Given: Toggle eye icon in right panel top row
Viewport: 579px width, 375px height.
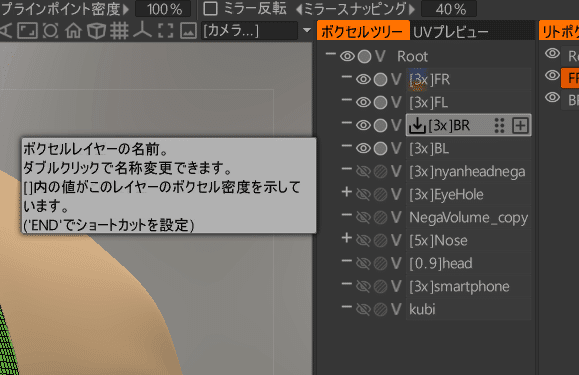Looking at the screenshot, I should tap(552, 53).
